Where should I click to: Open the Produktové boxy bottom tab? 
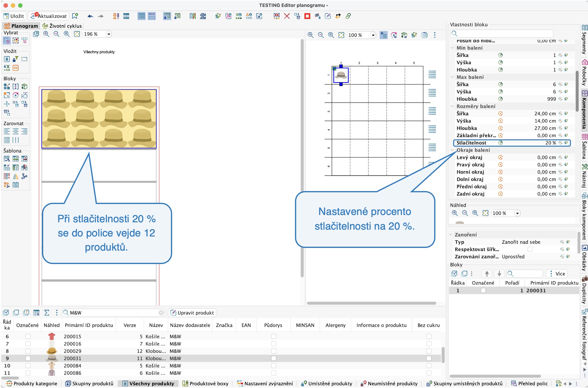205,383
